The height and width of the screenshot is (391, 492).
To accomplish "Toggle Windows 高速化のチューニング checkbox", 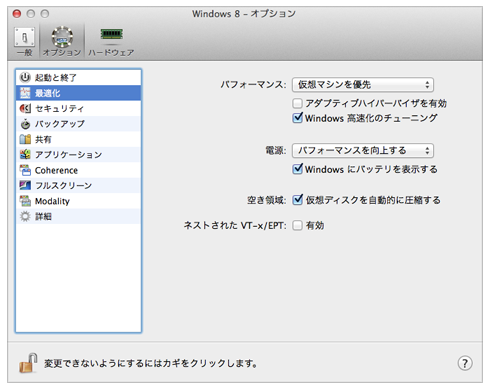I will (297, 118).
